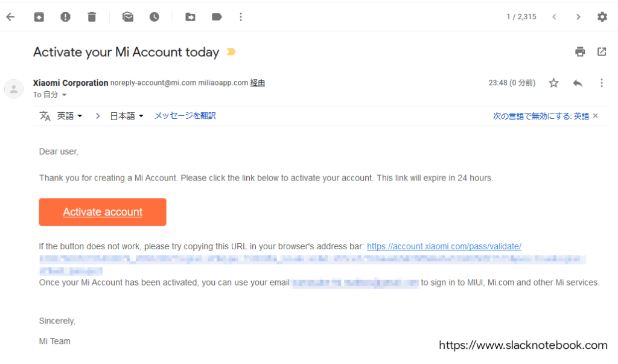The height and width of the screenshot is (364, 618).
Task: Snooze the email with clock icon
Action: click(x=154, y=17)
